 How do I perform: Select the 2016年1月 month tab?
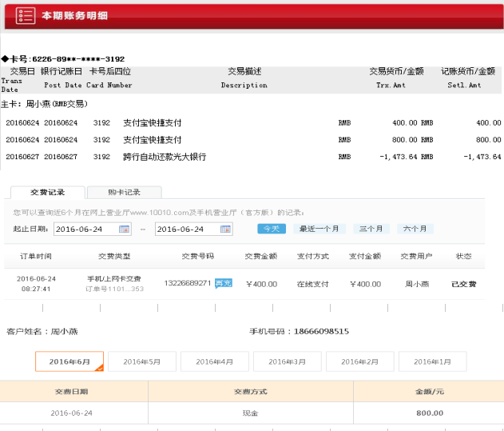pos(432,361)
